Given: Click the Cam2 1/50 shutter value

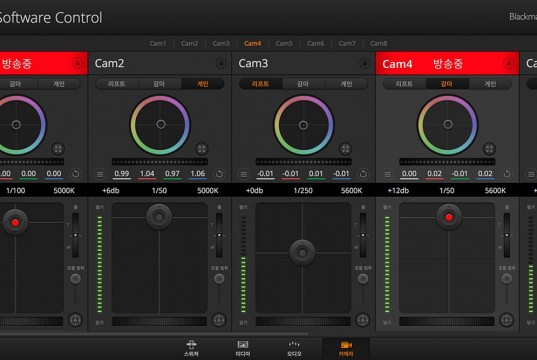Looking at the screenshot, I should click(x=159, y=190).
